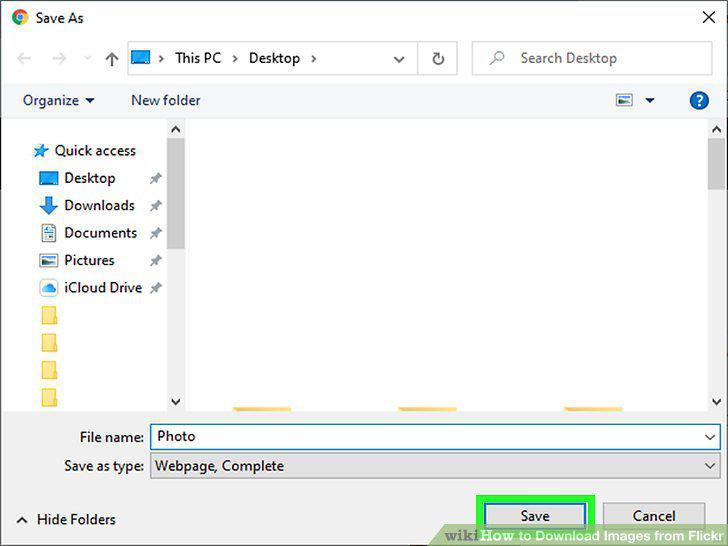Screen dimensions: 728x546
Task: Refresh the Desktop folder view
Action: coord(438,58)
